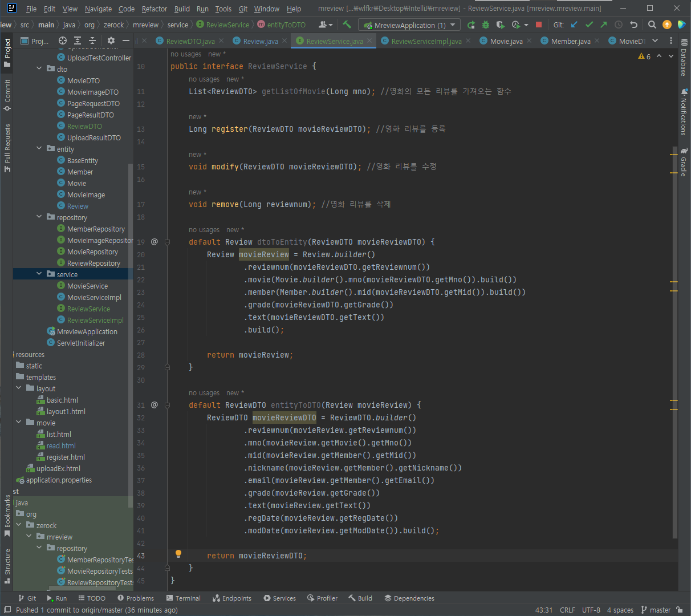Toggle the Pull Requests side panel
691x616 pixels.
7,148
